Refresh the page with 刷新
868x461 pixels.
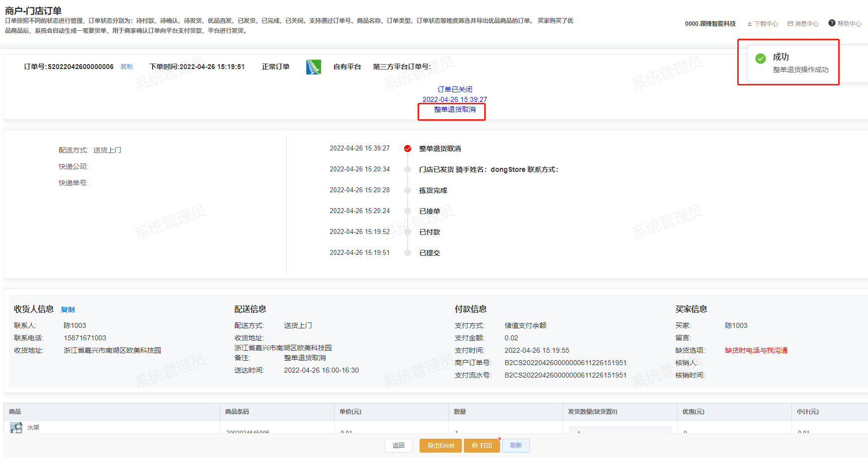point(516,446)
